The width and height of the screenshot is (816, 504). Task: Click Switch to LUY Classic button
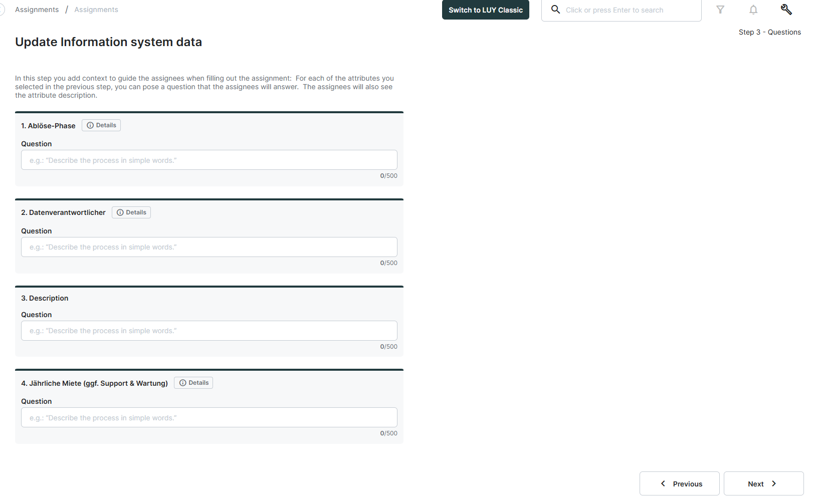tap(486, 10)
